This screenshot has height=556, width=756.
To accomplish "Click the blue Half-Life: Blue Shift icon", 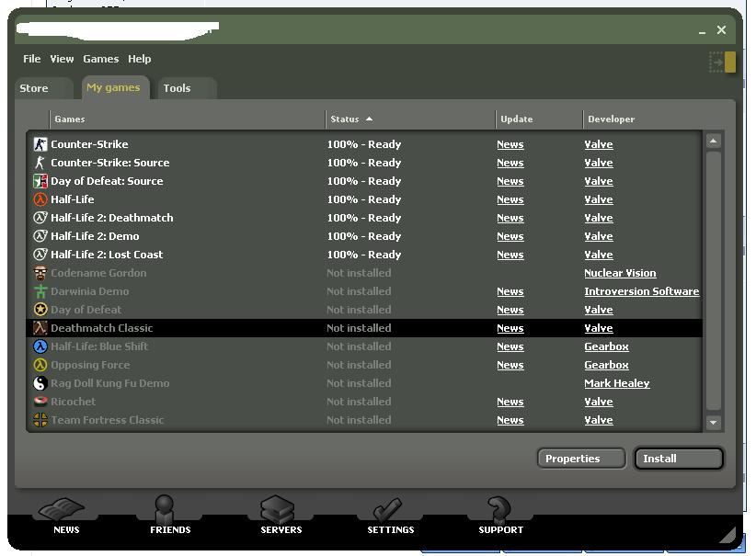I will pos(40,346).
